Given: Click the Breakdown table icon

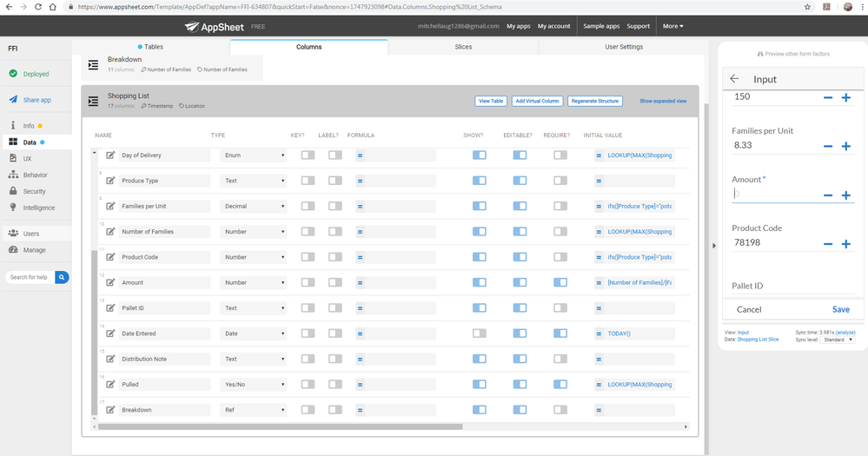Looking at the screenshot, I should pyautogui.click(x=93, y=65).
